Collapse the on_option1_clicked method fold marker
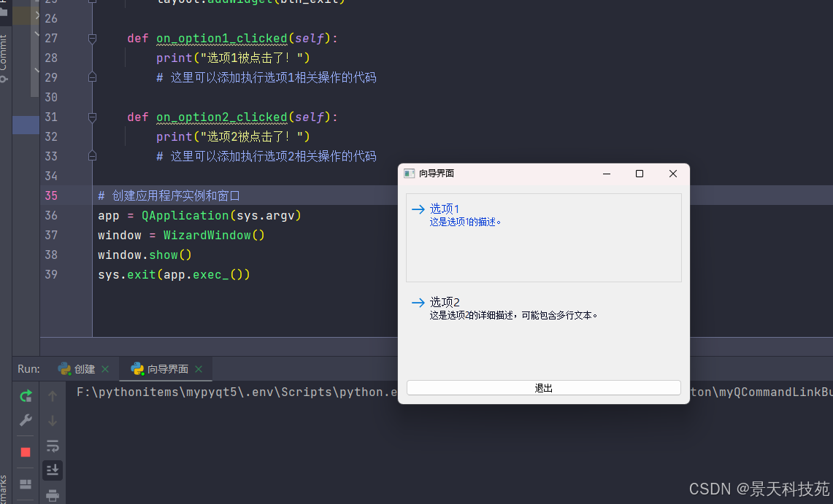This screenshot has height=504, width=833. click(x=92, y=39)
